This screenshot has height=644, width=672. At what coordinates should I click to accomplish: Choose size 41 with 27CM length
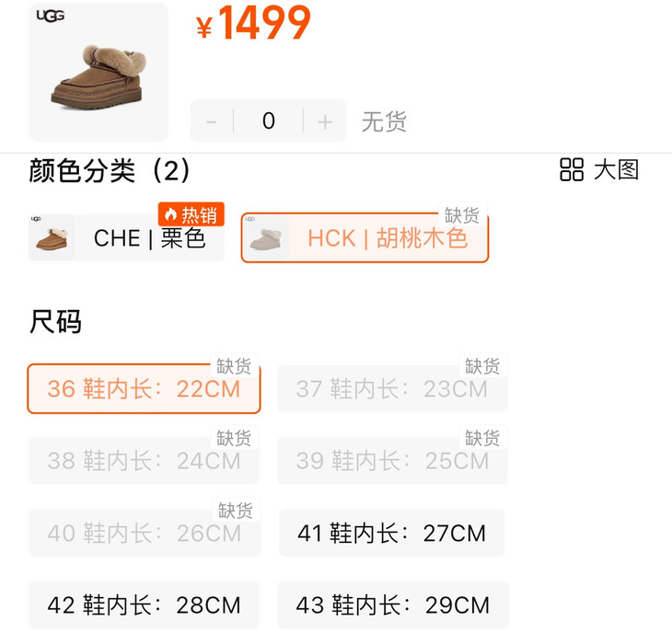coord(392,533)
